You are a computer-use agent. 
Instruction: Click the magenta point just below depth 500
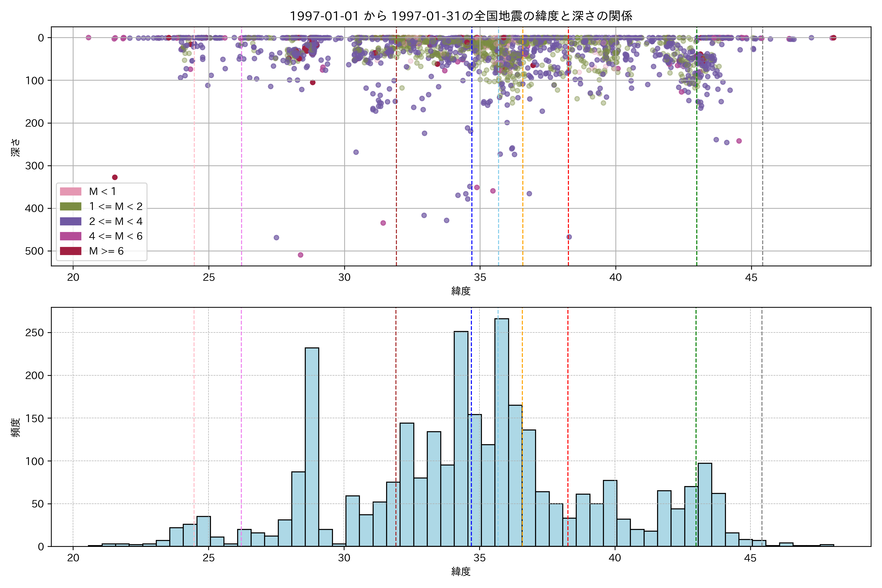[x=300, y=255]
